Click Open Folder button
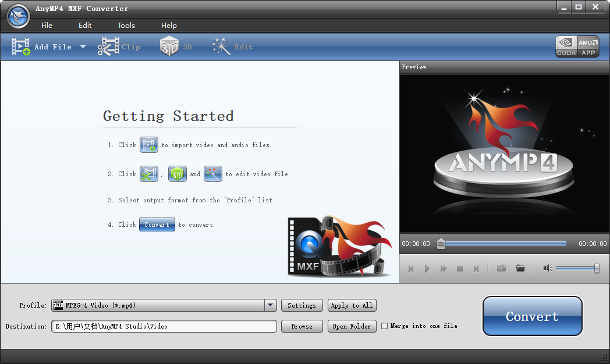The height and width of the screenshot is (364, 610). [352, 326]
